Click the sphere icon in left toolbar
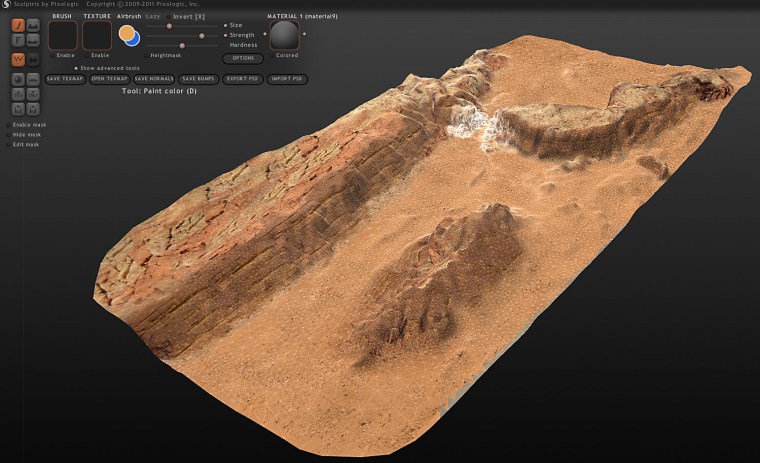Image resolution: width=760 pixels, height=463 pixels. 18,77
